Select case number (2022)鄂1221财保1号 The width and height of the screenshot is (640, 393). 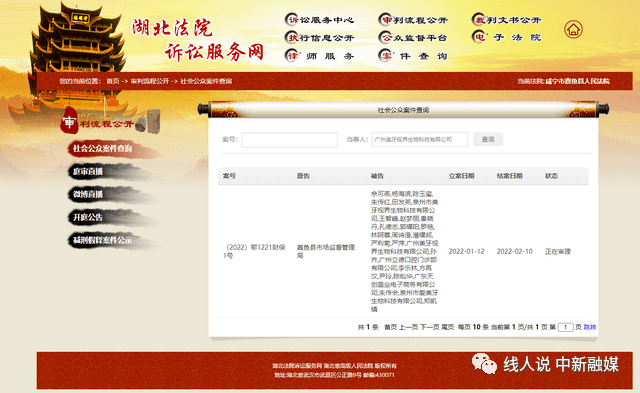(x=253, y=251)
